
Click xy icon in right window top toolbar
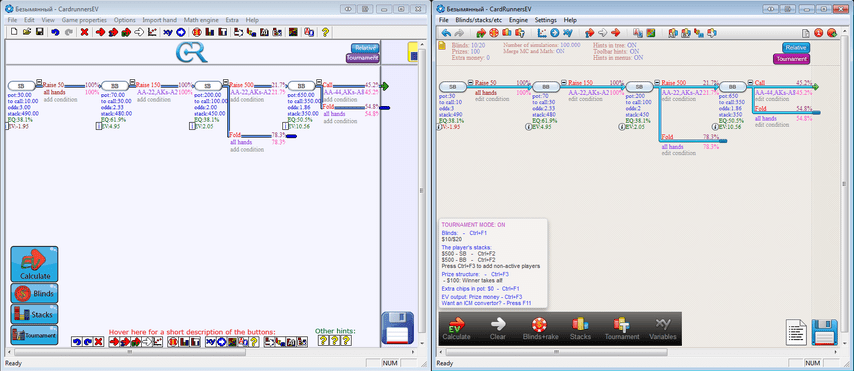coord(568,33)
